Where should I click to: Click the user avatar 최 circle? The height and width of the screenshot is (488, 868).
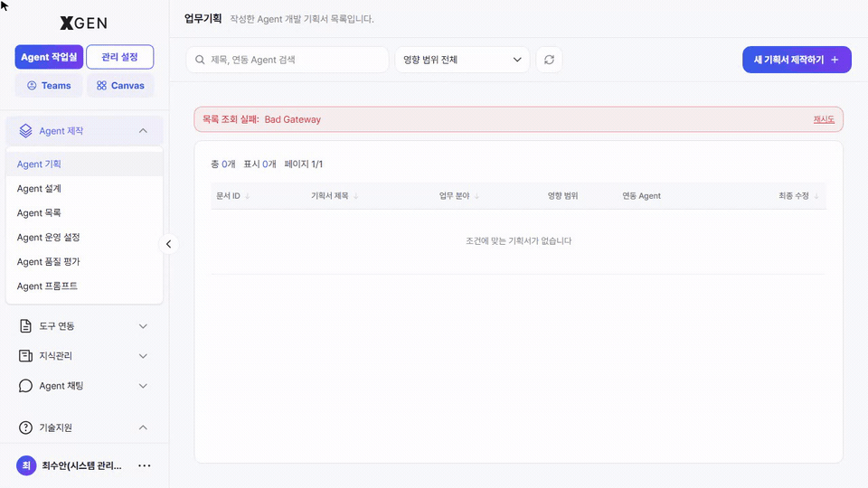[26, 466]
